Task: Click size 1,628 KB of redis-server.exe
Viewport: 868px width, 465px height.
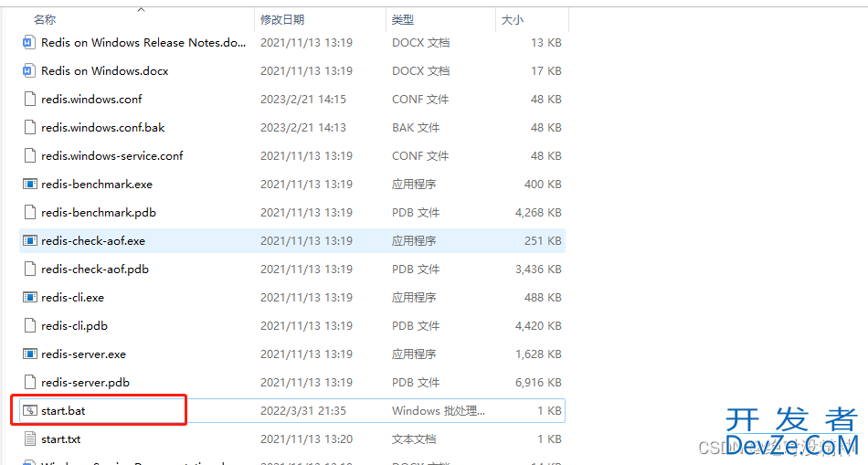Action: tap(538, 354)
